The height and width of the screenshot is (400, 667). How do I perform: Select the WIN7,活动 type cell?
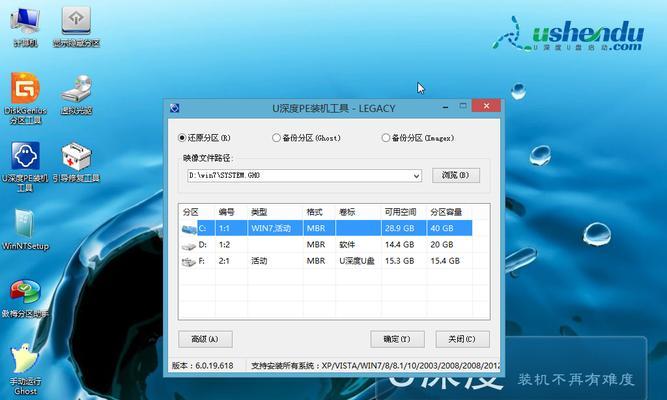coord(275,228)
